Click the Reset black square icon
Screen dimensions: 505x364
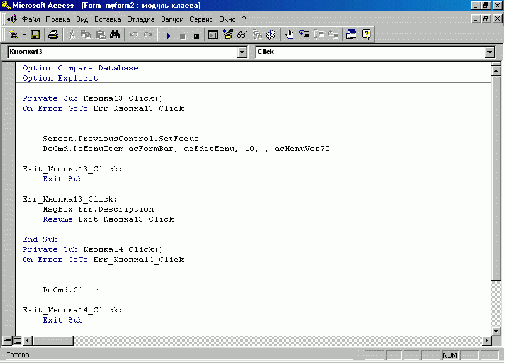coord(197,35)
